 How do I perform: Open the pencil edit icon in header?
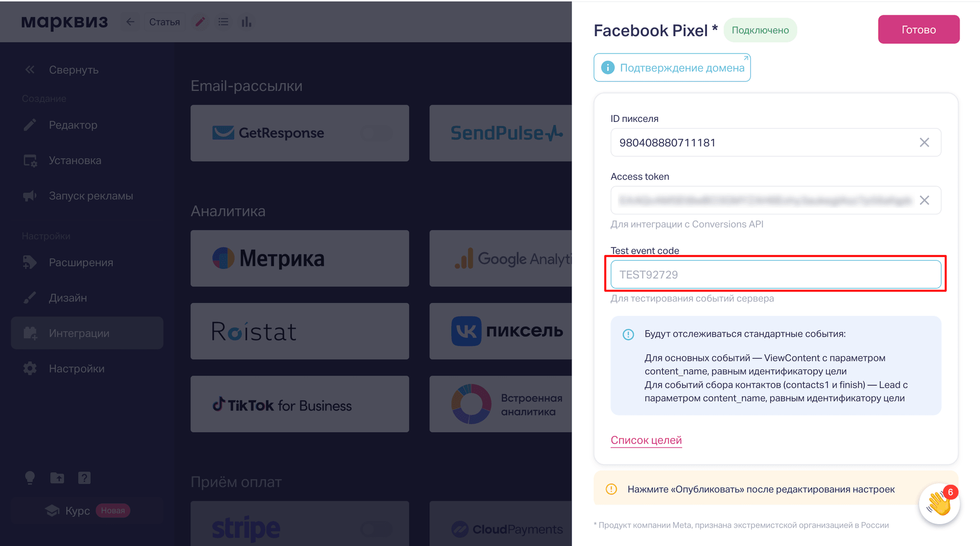[200, 22]
